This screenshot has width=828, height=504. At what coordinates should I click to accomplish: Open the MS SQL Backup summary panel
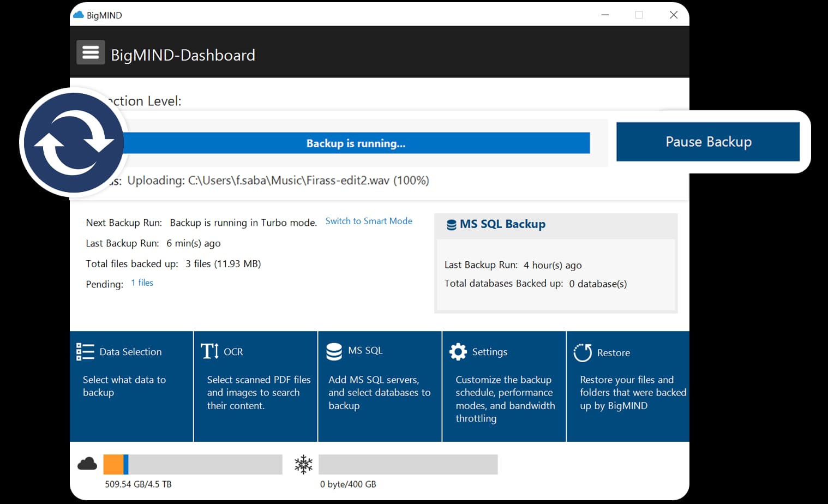[555, 262]
